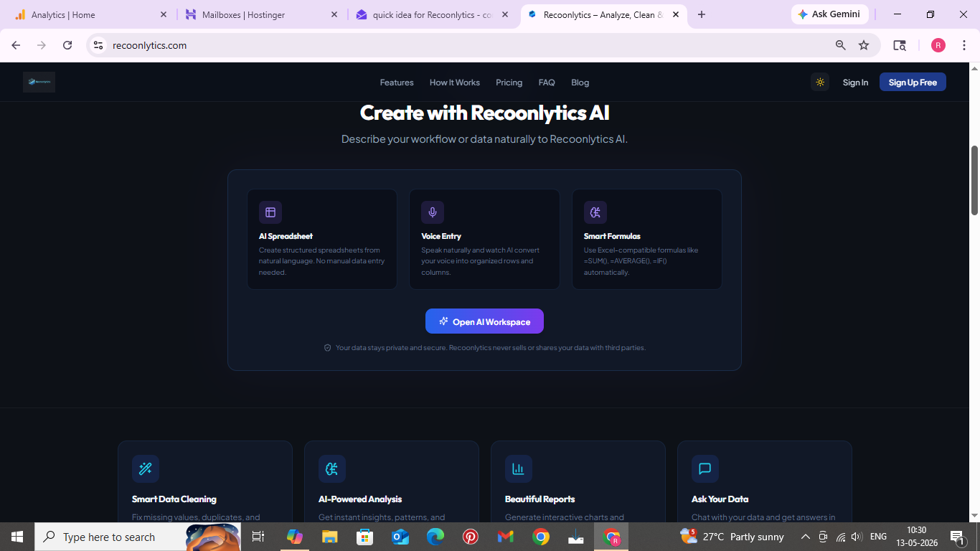Open Gmail from the taskbar
This screenshot has width=980, height=551.
click(x=506, y=537)
